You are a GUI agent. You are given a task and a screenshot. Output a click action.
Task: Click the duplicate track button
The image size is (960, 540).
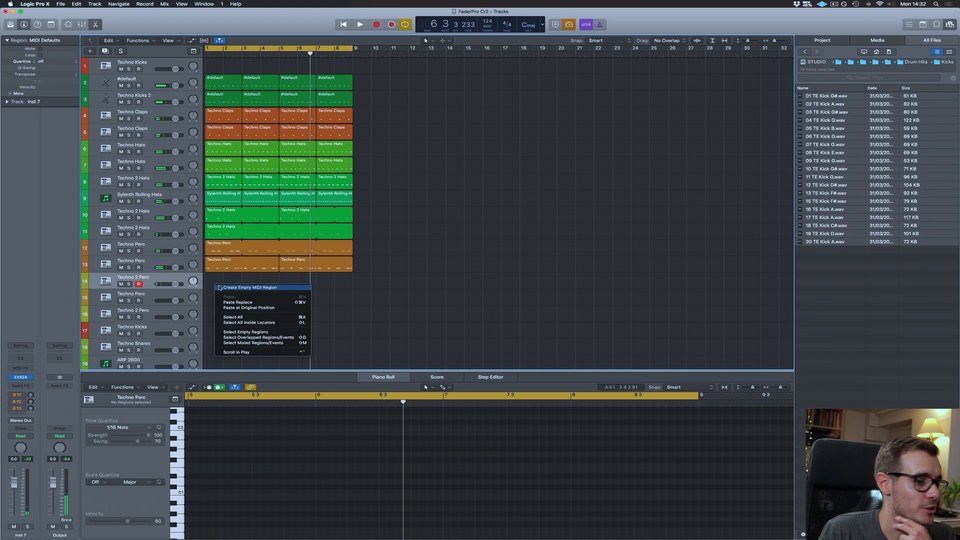point(105,51)
